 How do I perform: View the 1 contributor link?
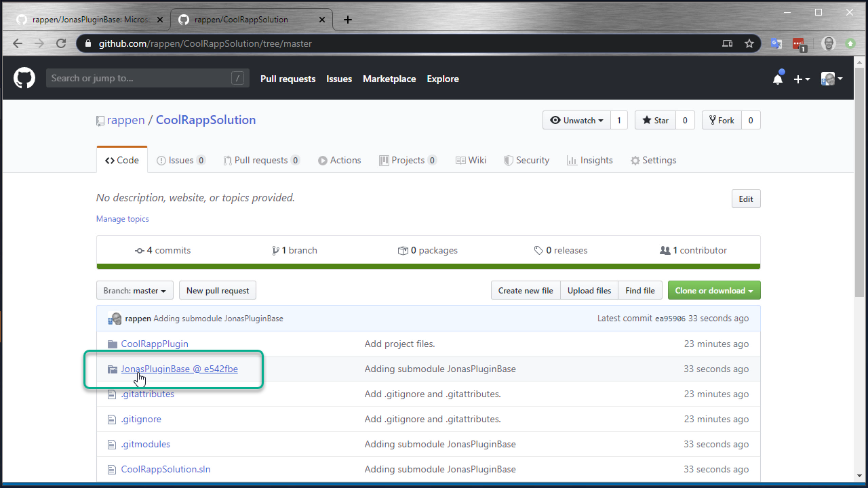point(693,251)
